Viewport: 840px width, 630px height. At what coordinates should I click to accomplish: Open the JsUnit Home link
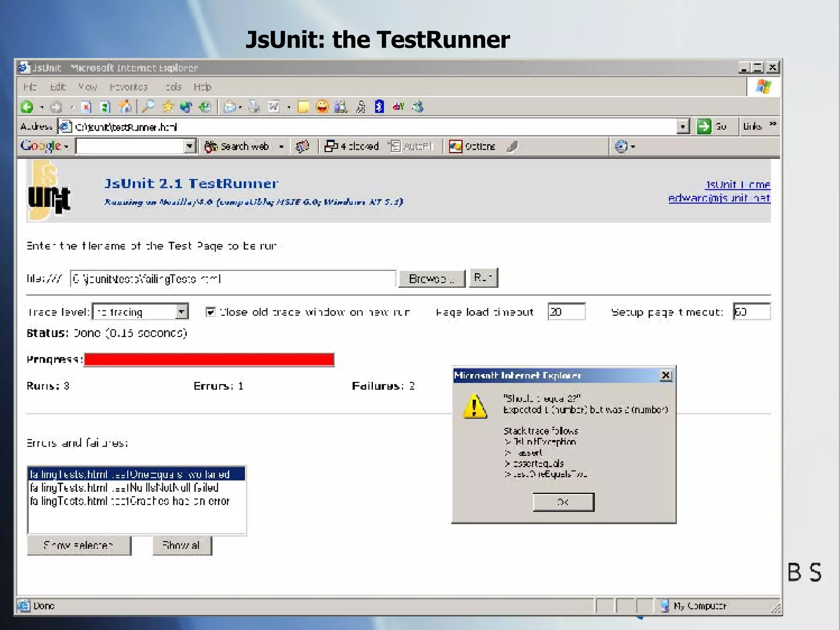(x=737, y=185)
